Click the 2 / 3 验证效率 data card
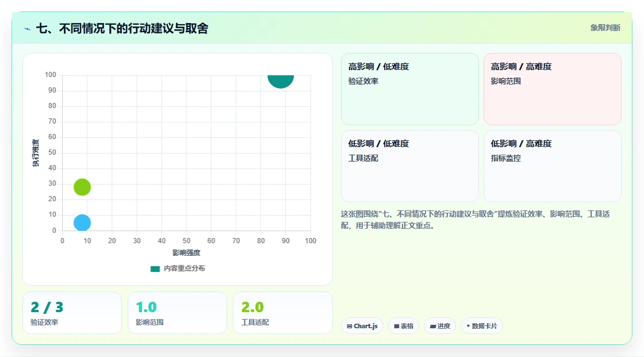The height and width of the screenshot is (357, 644). click(72, 313)
